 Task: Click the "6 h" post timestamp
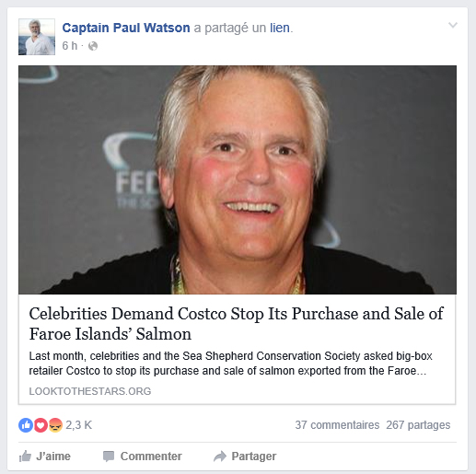(70, 46)
